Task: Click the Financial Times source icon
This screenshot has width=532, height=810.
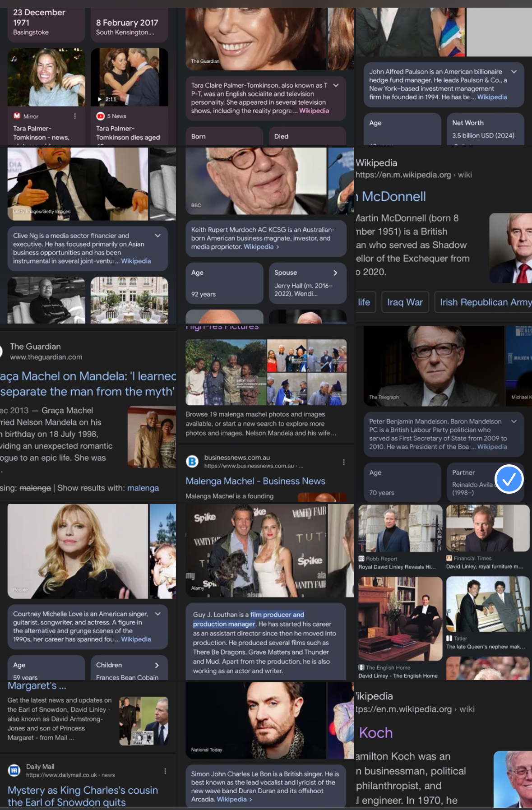Action: pyautogui.click(x=449, y=558)
